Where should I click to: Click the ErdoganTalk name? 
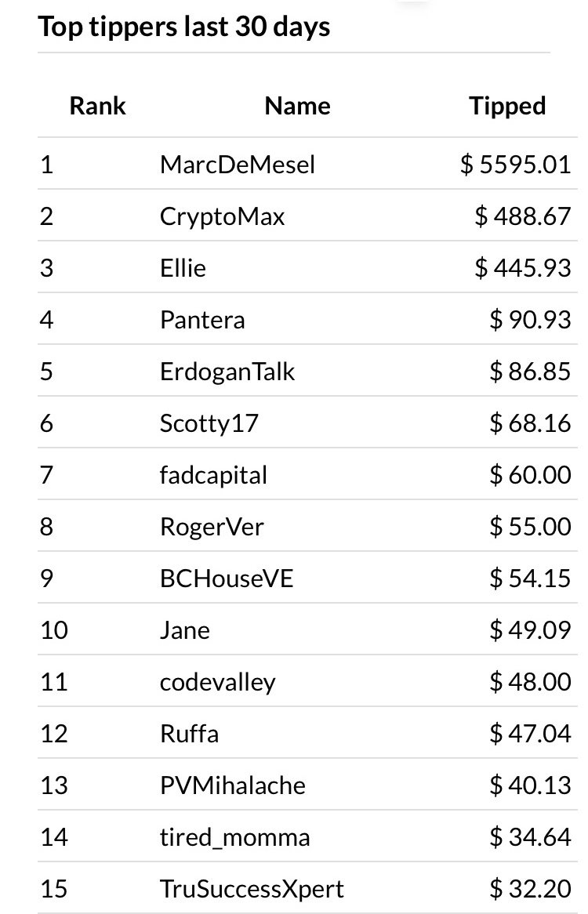tap(227, 372)
